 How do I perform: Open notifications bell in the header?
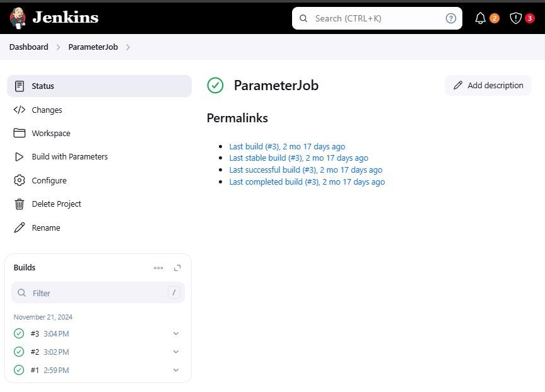(481, 18)
